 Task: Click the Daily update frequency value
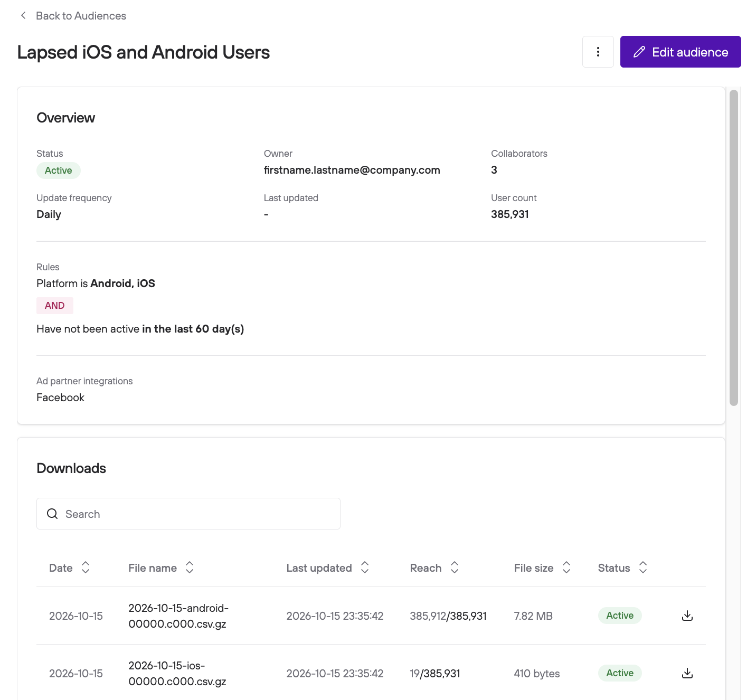(x=49, y=214)
